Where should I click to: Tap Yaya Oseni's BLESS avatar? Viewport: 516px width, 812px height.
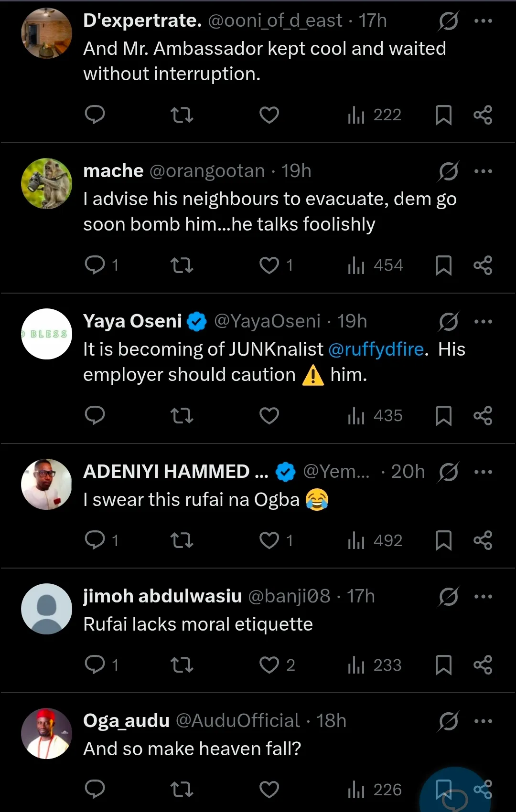[x=47, y=334]
